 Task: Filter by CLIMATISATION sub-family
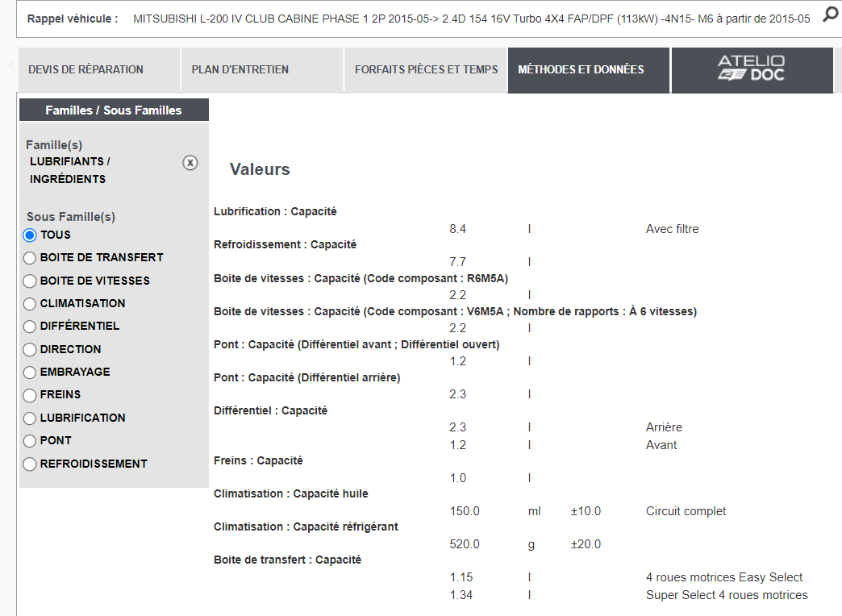coord(30,303)
